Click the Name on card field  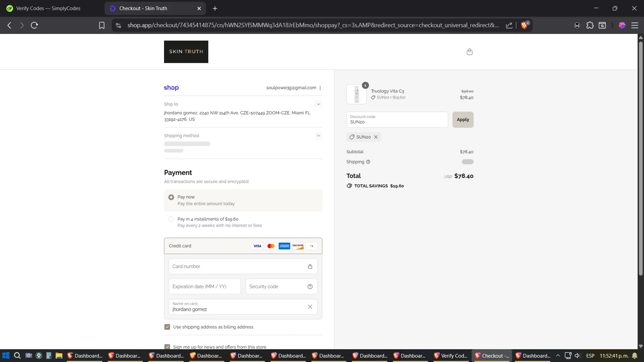[243, 307]
